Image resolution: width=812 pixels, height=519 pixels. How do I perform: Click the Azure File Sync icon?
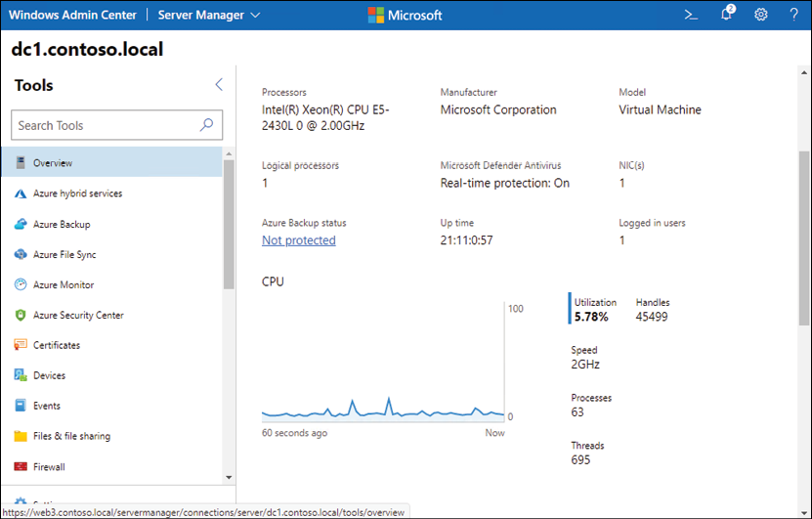coord(21,254)
